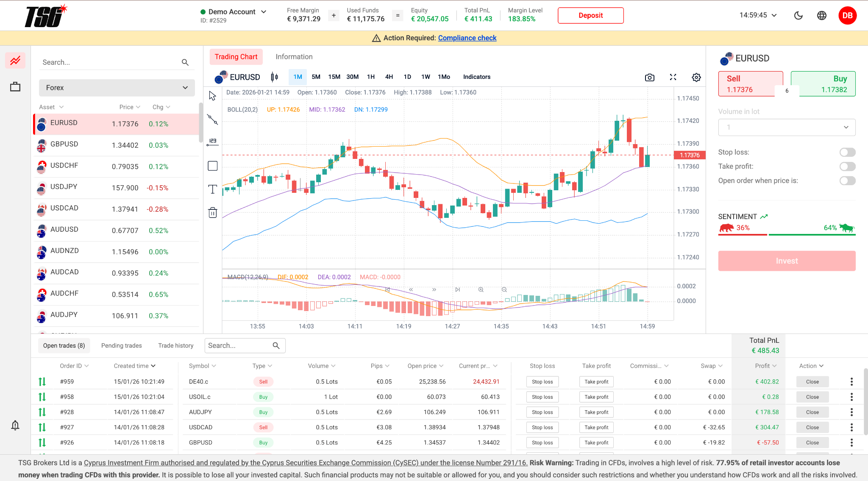Expand the clock time dropdown

(758, 15)
